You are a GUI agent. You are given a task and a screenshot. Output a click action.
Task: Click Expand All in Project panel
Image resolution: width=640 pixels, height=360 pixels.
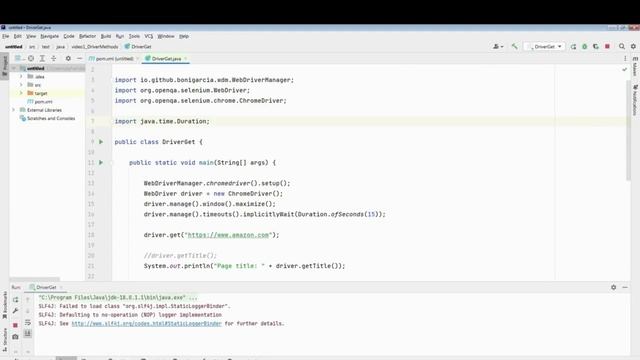42,58
